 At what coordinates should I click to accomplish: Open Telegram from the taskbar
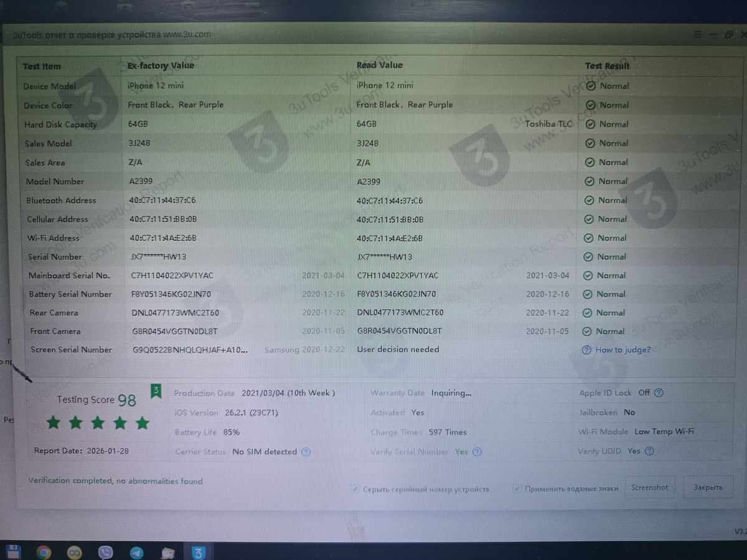point(136,552)
